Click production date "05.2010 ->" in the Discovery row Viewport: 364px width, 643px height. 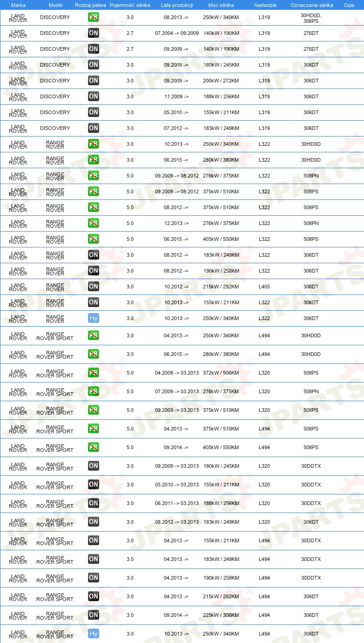coord(176,112)
